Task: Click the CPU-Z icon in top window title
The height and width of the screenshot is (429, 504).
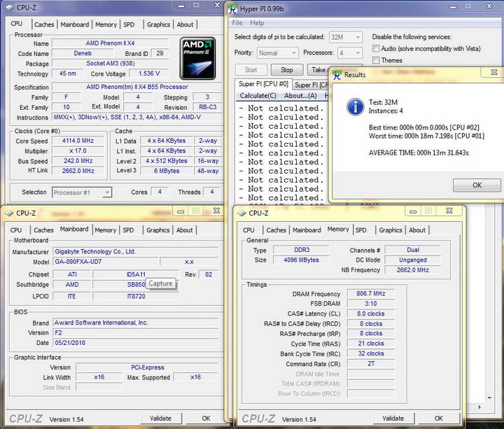Action: 10,8
